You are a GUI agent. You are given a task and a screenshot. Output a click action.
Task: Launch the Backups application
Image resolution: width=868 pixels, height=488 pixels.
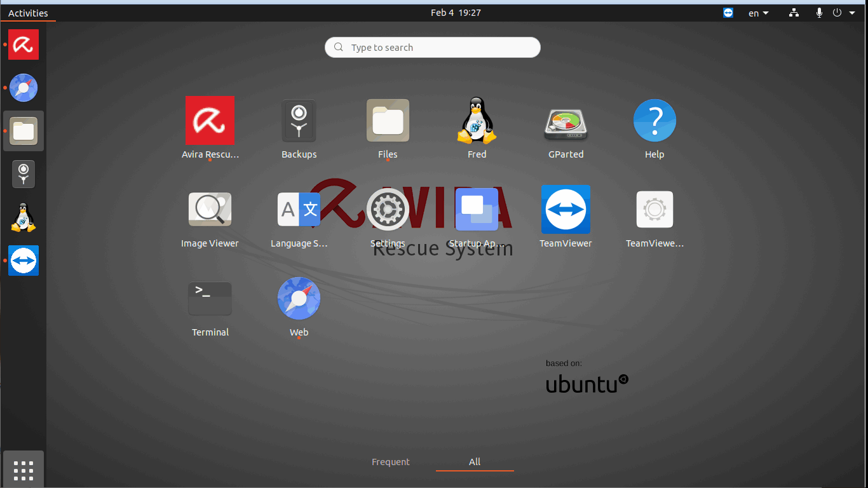pos(299,121)
